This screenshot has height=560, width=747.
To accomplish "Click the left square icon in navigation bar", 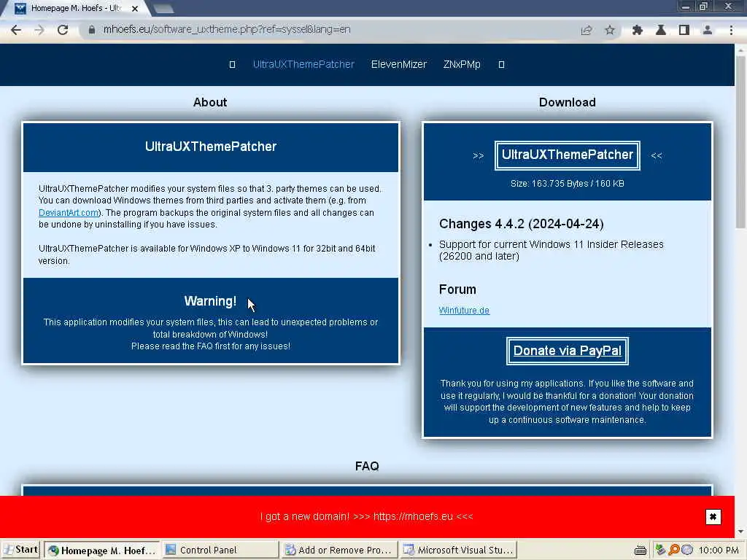I will (x=233, y=64).
